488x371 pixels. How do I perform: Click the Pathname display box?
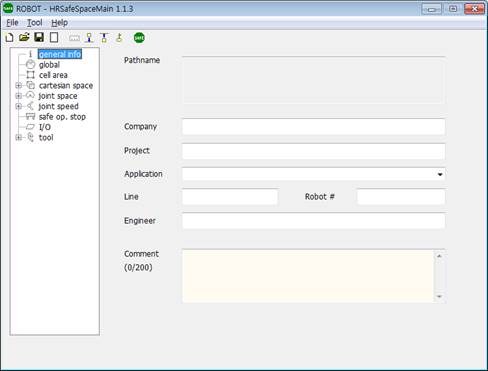pyautogui.click(x=313, y=80)
